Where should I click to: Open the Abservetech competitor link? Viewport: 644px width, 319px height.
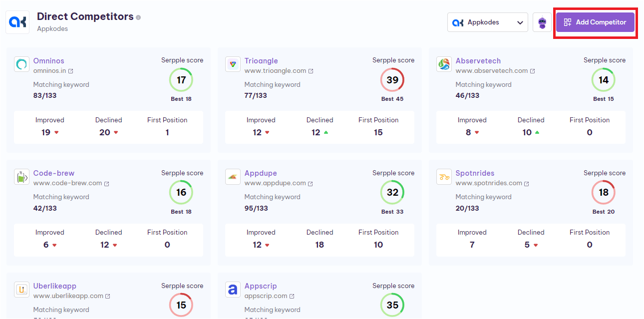(478, 61)
